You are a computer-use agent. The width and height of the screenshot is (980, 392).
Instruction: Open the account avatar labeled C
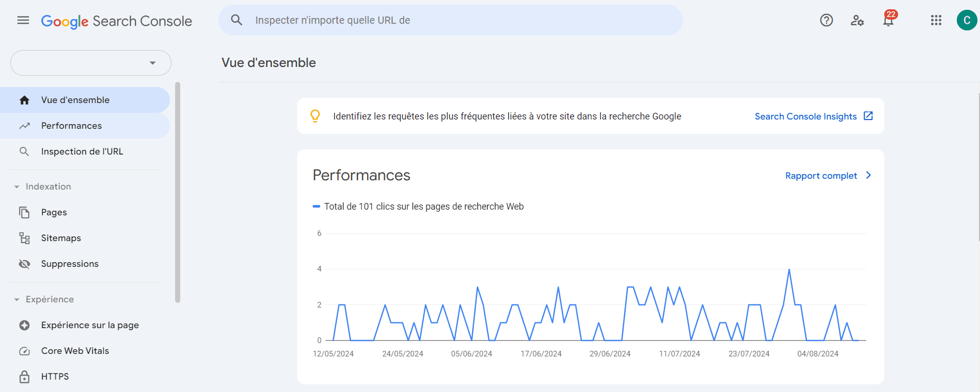[967, 20]
